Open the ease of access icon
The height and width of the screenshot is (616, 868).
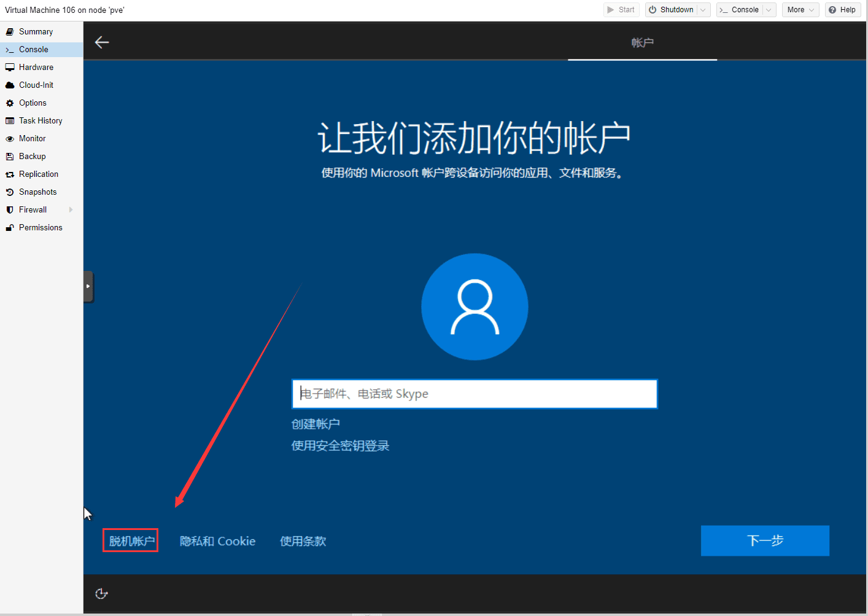pyautogui.click(x=101, y=594)
